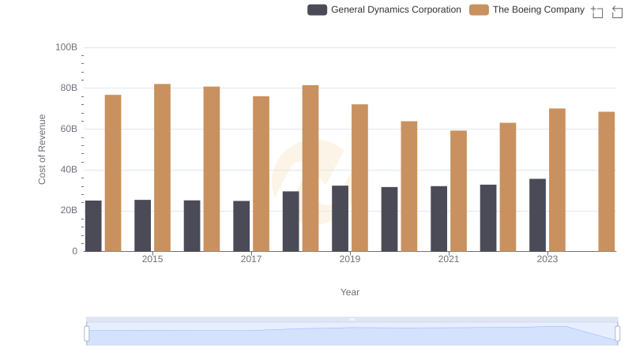Click General Dynamics bar for 2021
This screenshot has width=632, height=364.
coord(439,219)
